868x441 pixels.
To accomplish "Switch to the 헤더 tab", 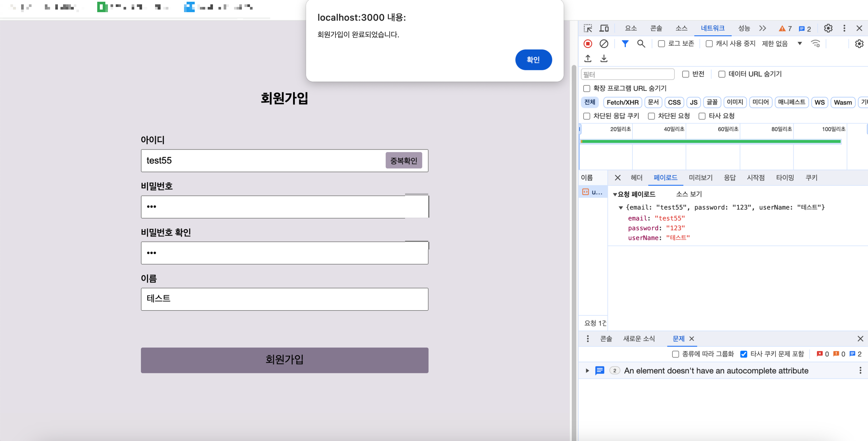I will (x=636, y=178).
